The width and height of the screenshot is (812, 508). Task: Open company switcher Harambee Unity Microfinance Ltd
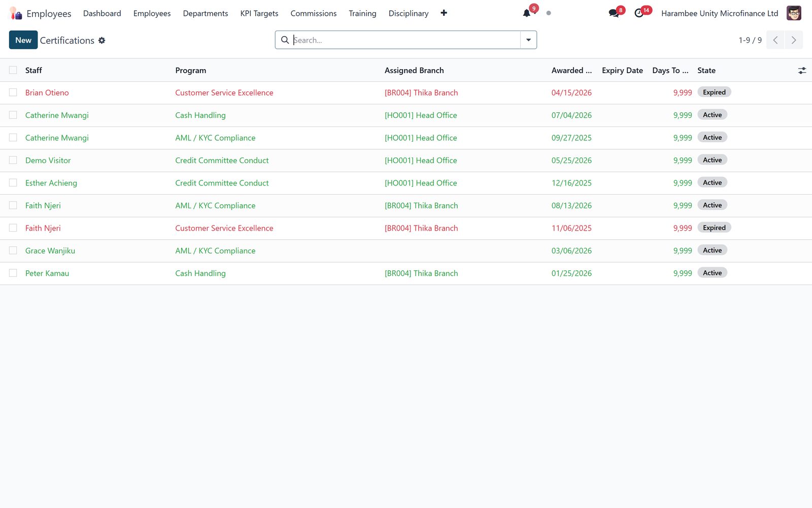[720, 13]
